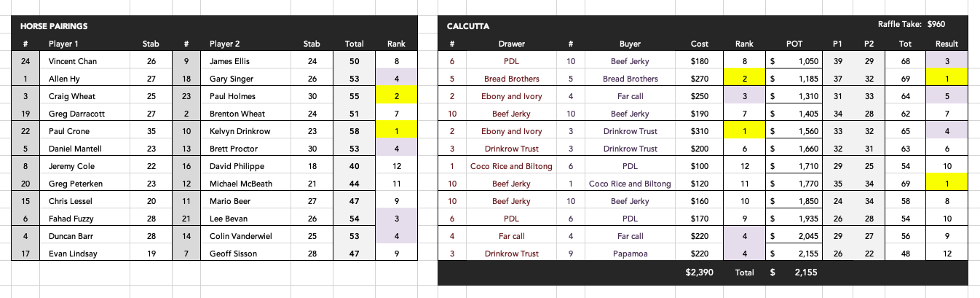Select the HORSE PAIRINGS title cell
Screen dimensions: 980x298
tap(54, 26)
